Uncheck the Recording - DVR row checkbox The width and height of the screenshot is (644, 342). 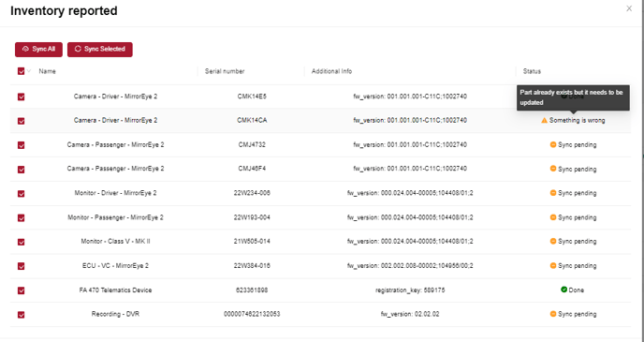click(x=21, y=315)
